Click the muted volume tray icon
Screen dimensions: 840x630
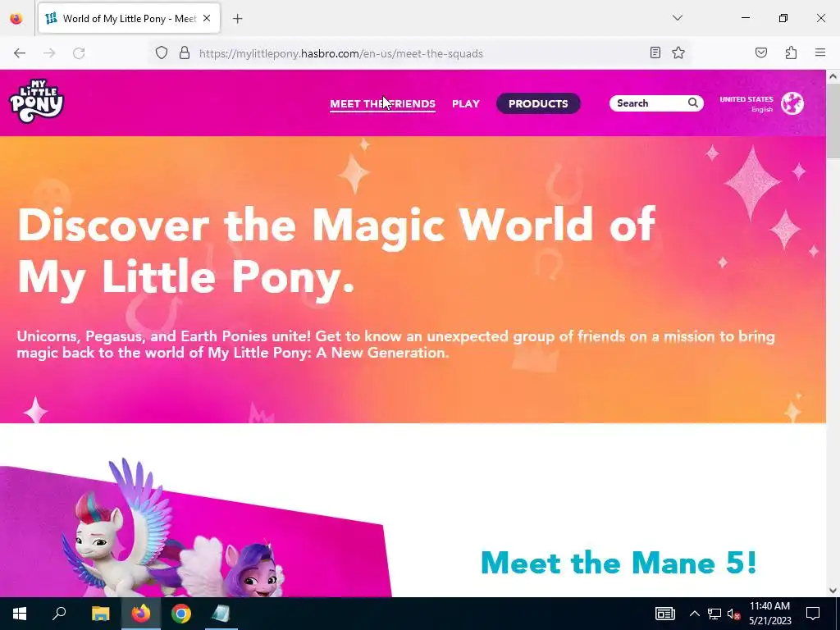tap(733, 614)
